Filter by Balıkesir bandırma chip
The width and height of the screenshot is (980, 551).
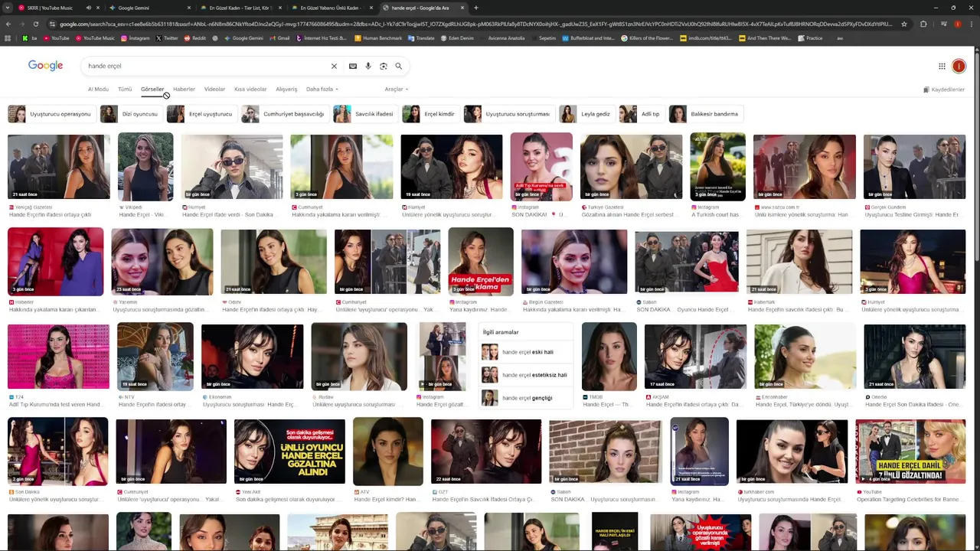[706, 114]
